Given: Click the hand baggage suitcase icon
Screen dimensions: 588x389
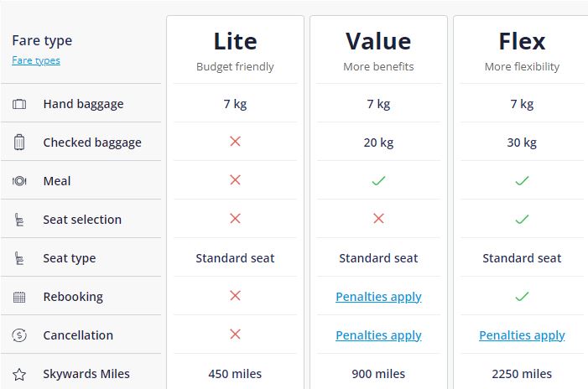Looking at the screenshot, I should pos(19,104).
